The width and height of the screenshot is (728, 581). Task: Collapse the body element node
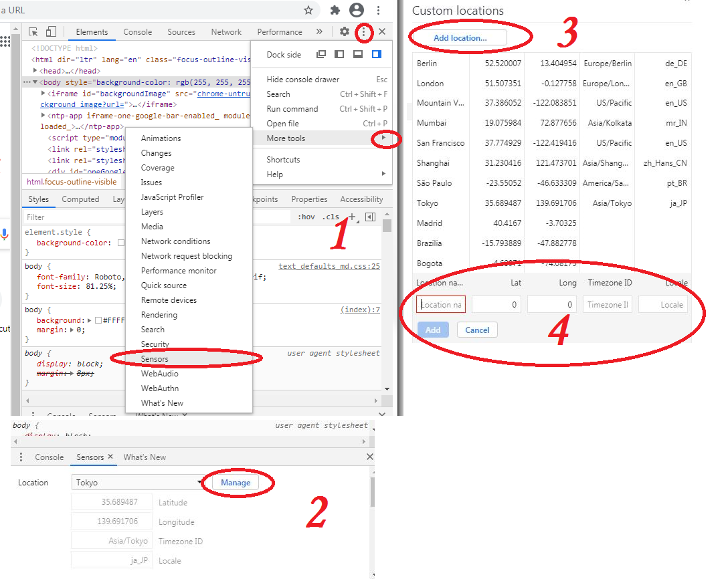(35, 82)
